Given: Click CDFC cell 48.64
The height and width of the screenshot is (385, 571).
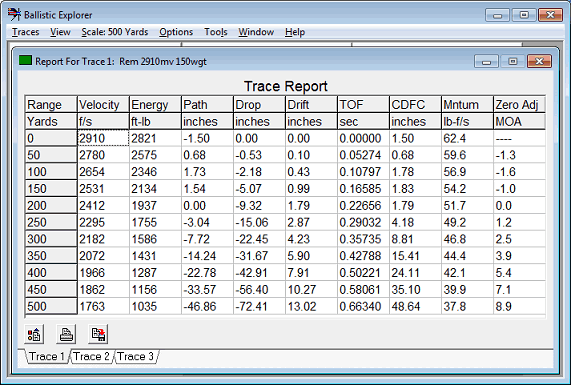Looking at the screenshot, I should (x=415, y=306).
